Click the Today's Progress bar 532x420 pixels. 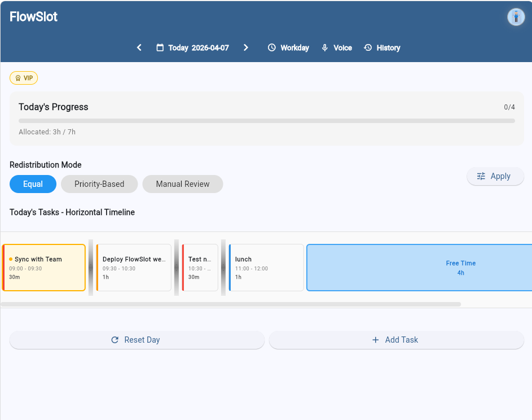(x=266, y=121)
